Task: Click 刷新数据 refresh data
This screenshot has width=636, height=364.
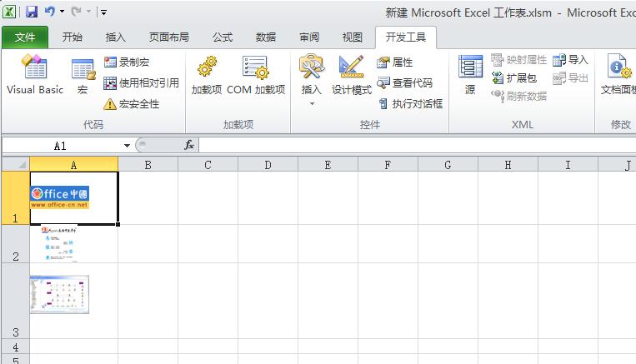Action: tap(518, 96)
